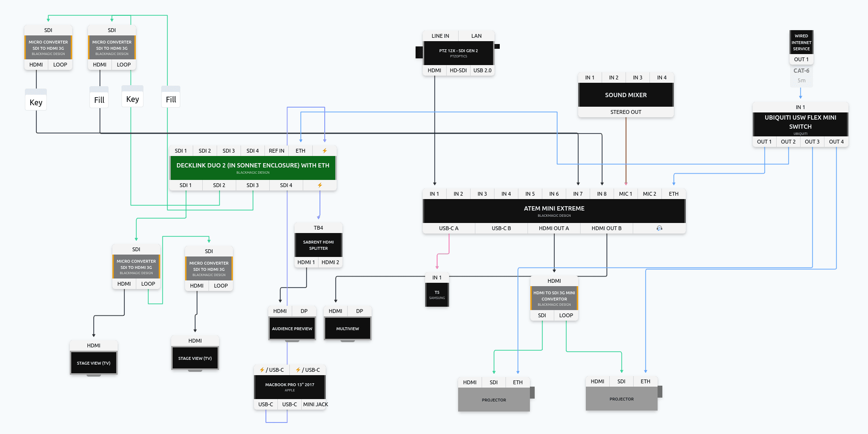Click the IN 5 port on ATEM Mini Extreme
The width and height of the screenshot is (868, 434).
coord(530,194)
